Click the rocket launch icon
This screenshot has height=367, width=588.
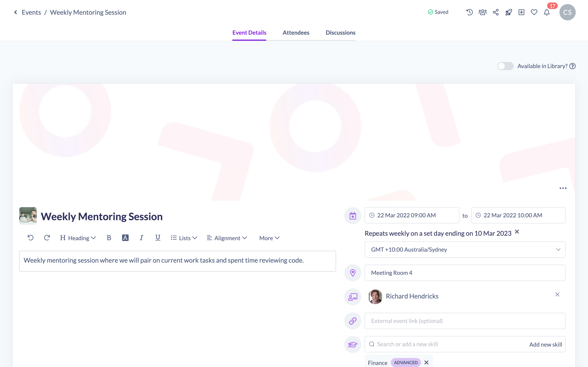(x=509, y=12)
